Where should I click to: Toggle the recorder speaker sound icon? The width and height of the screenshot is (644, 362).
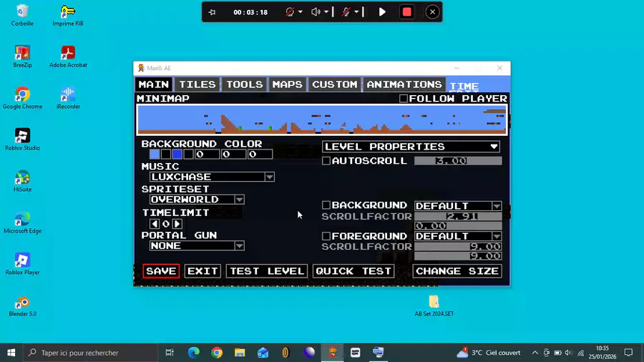[x=316, y=12]
